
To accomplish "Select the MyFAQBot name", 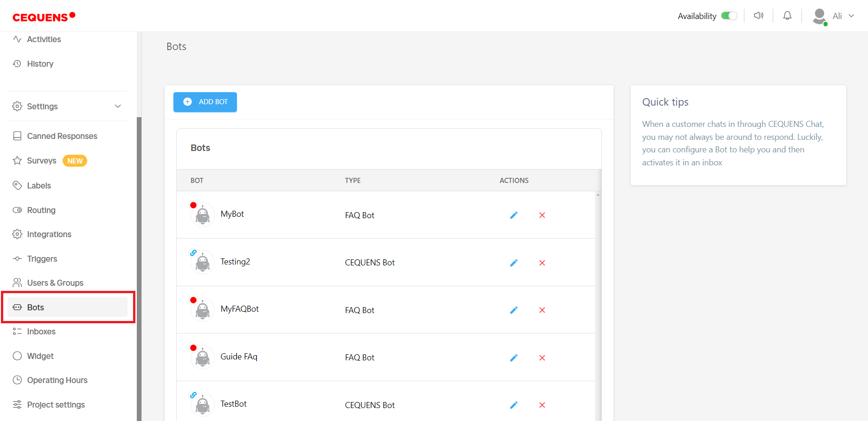I will [240, 309].
